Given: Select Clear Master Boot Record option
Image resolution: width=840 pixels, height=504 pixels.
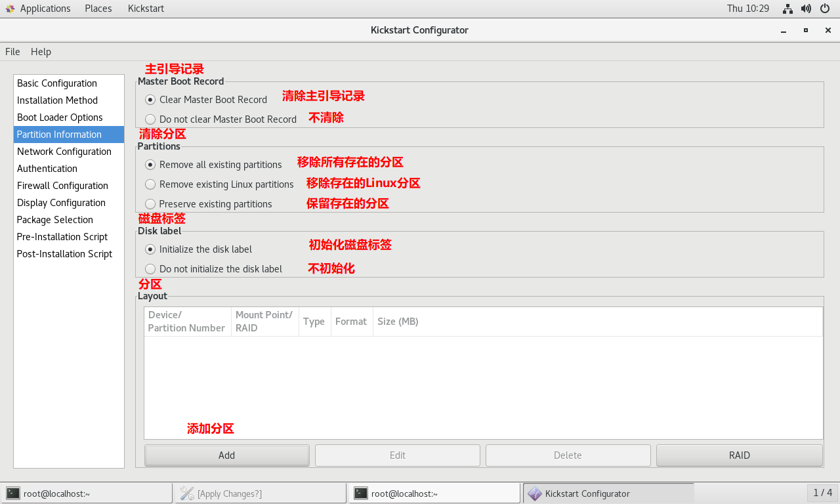Looking at the screenshot, I should [x=206, y=100].
